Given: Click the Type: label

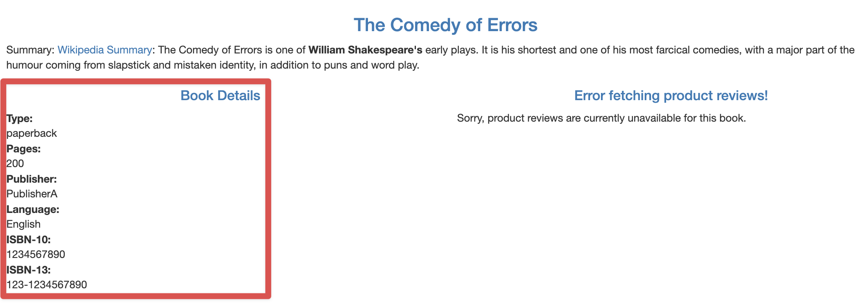Looking at the screenshot, I should tap(20, 119).
